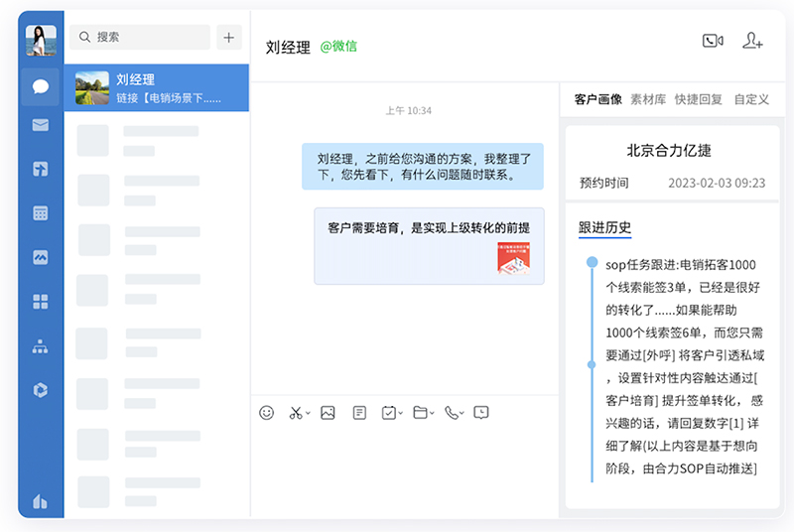Start a video call with 刘经理
The image size is (794, 532).
click(x=712, y=41)
